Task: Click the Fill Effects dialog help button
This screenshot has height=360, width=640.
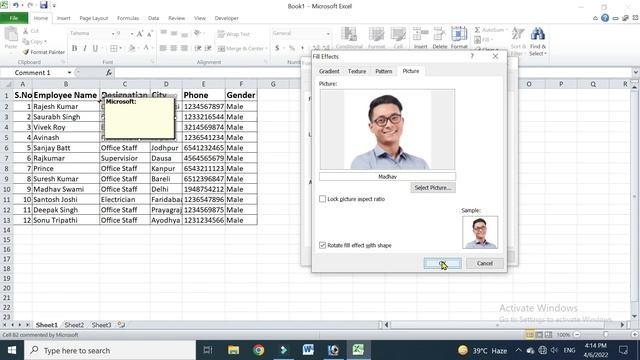Action: pyautogui.click(x=472, y=56)
